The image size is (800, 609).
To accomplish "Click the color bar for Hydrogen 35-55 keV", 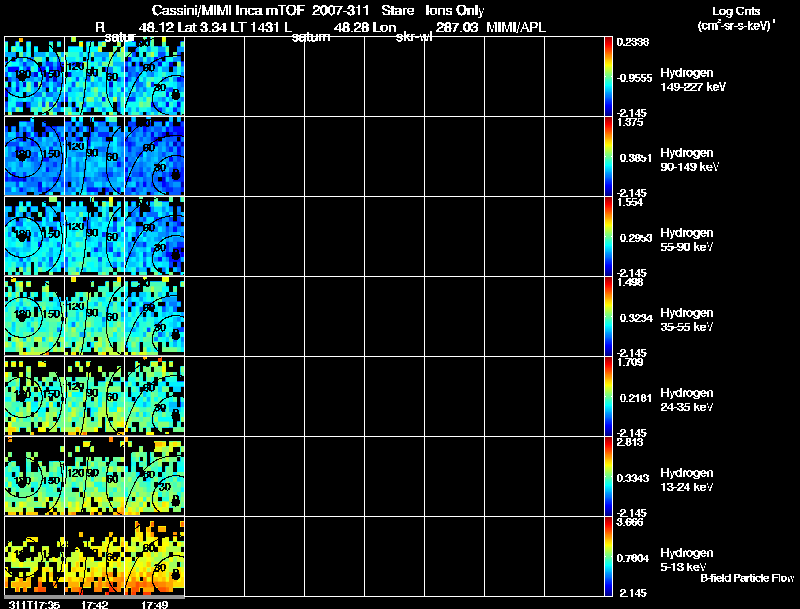I will tap(609, 316).
